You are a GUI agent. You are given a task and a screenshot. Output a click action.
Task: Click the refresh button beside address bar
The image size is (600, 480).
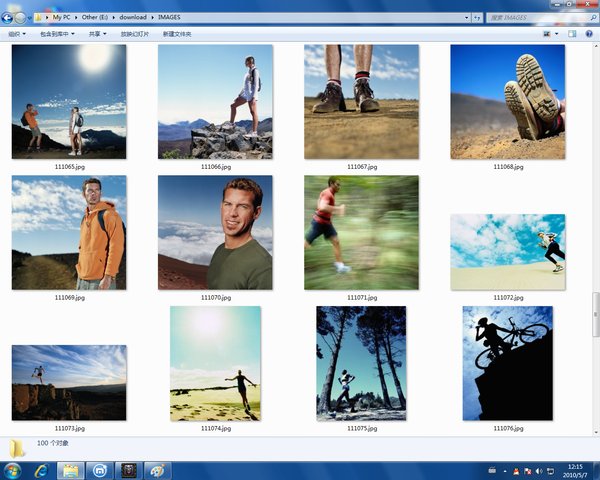point(479,17)
